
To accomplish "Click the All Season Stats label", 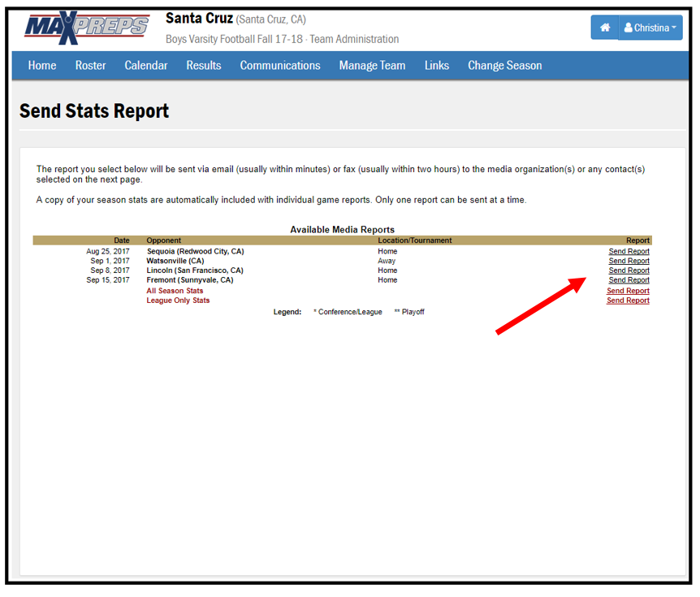I will tap(175, 291).
